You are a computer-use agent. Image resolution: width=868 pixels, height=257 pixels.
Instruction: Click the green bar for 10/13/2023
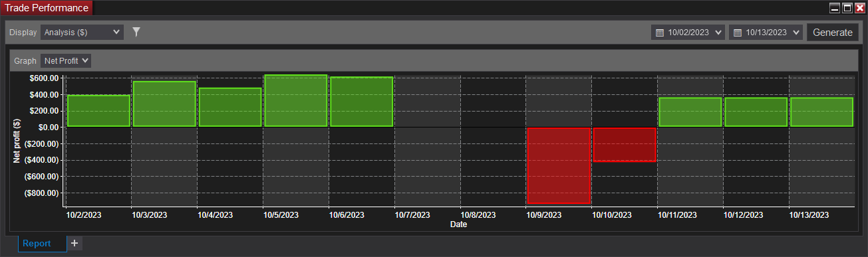coord(821,112)
